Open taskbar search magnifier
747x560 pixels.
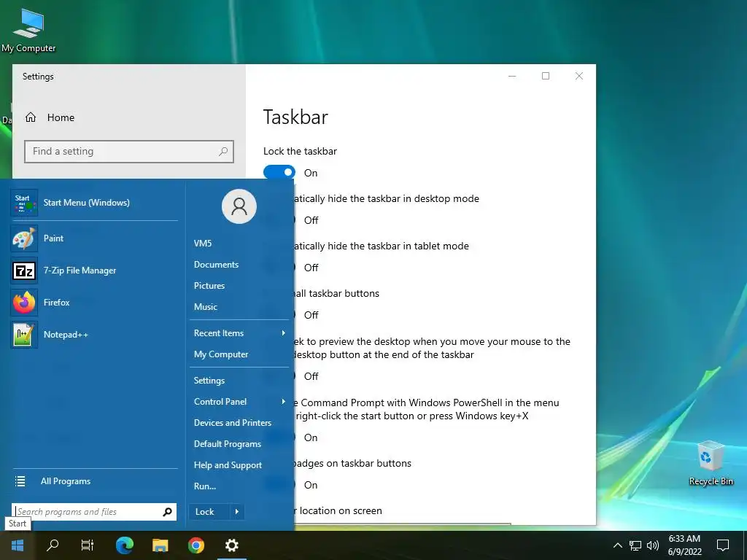click(x=53, y=545)
